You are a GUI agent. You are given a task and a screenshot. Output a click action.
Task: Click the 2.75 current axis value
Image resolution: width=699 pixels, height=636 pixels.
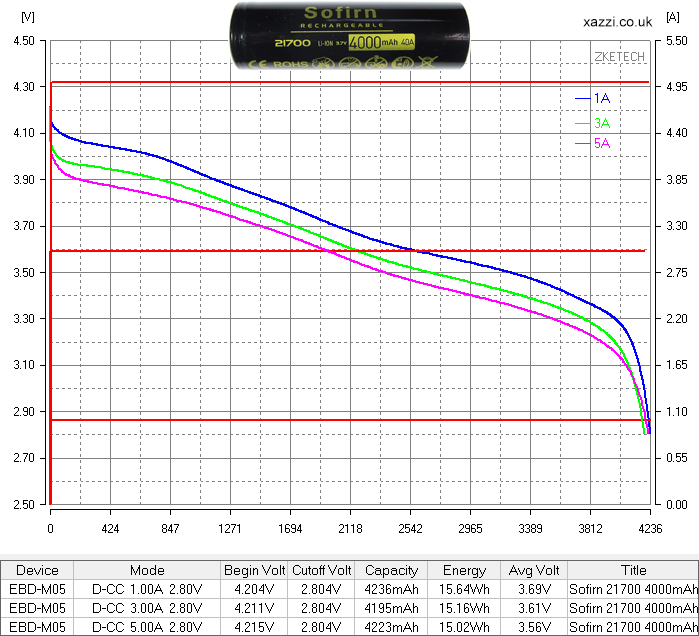pyautogui.click(x=677, y=272)
